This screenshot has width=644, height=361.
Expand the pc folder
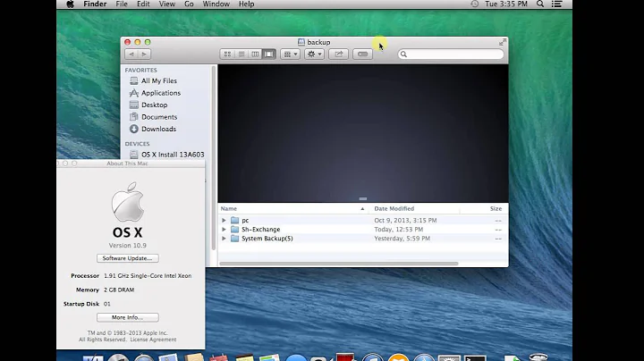(224, 221)
